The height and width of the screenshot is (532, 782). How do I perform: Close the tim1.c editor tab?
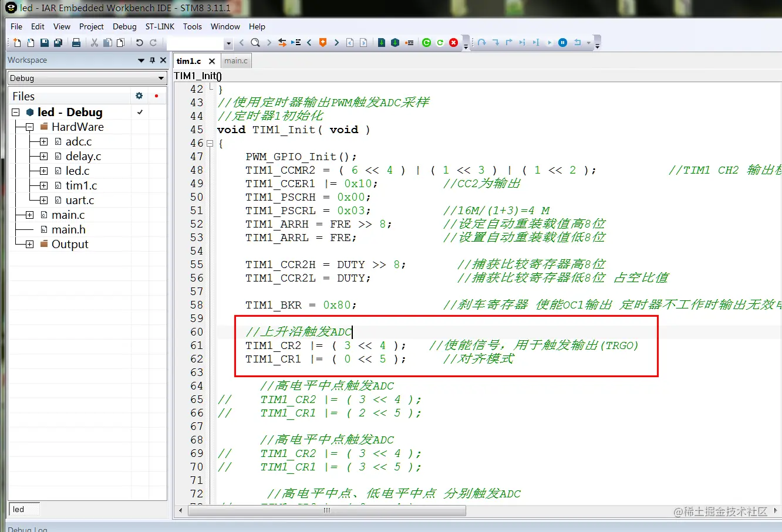point(212,61)
